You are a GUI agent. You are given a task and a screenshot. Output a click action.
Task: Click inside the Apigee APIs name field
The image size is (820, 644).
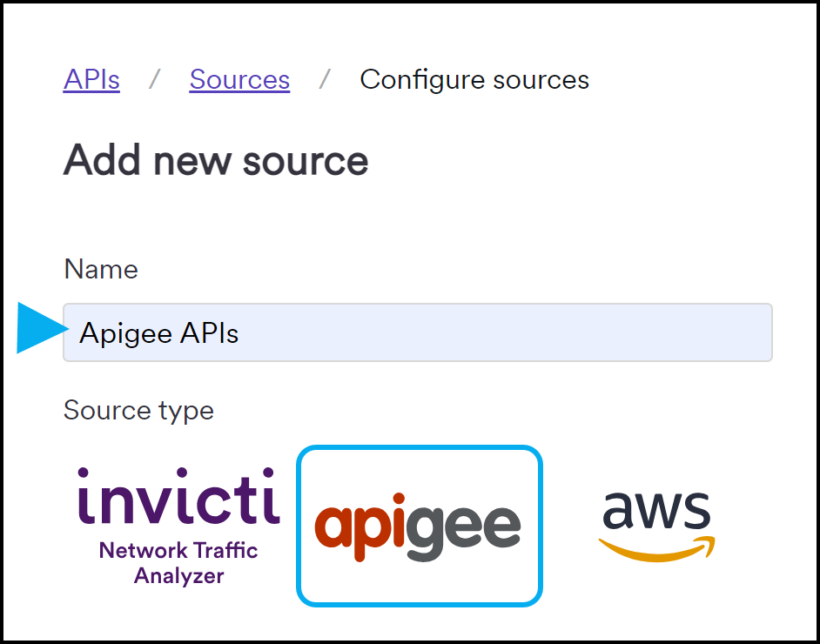click(418, 332)
